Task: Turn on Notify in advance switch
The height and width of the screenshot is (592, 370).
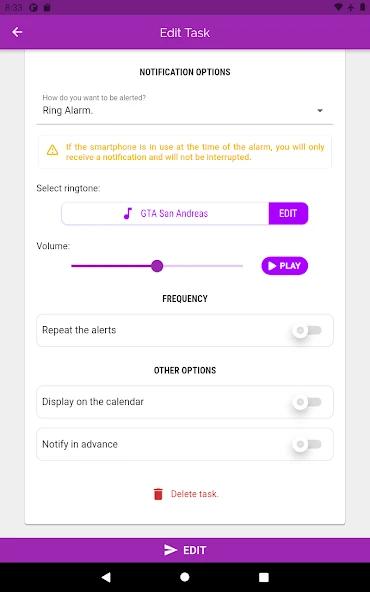Action: [x=307, y=444]
